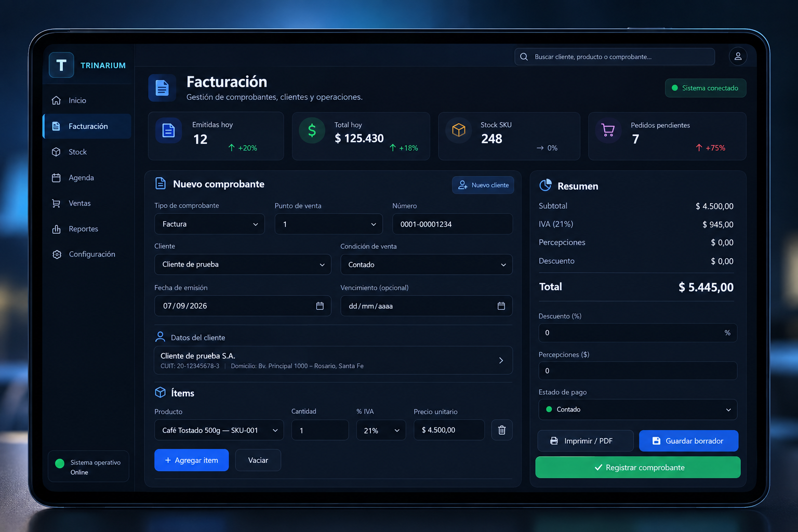Click the Emitidas hoy document icon
Image resolution: width=798 pixels, height=532 pixels.
168,130
